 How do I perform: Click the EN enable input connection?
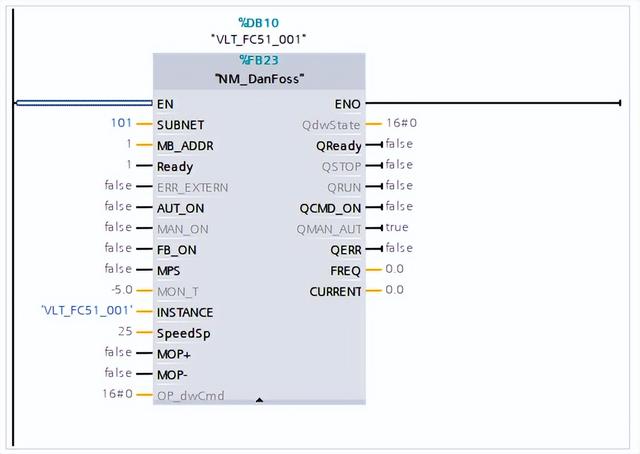pos(166,103)
